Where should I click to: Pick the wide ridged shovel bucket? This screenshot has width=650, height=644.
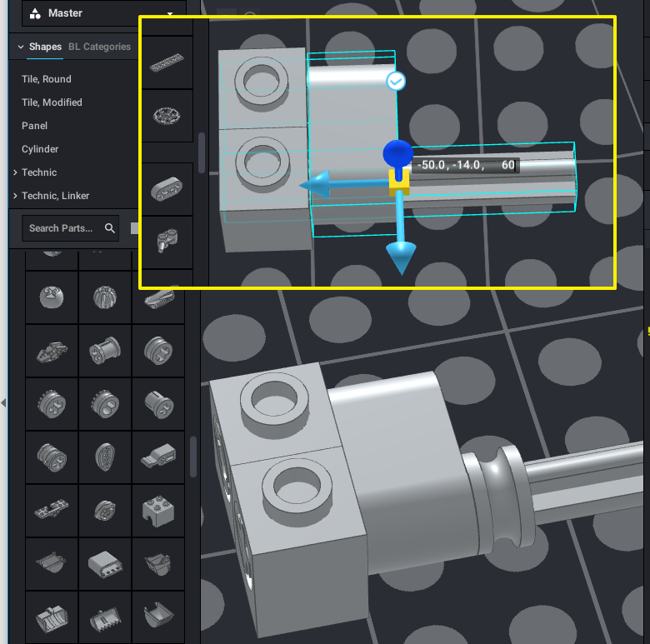coord(52,617)
